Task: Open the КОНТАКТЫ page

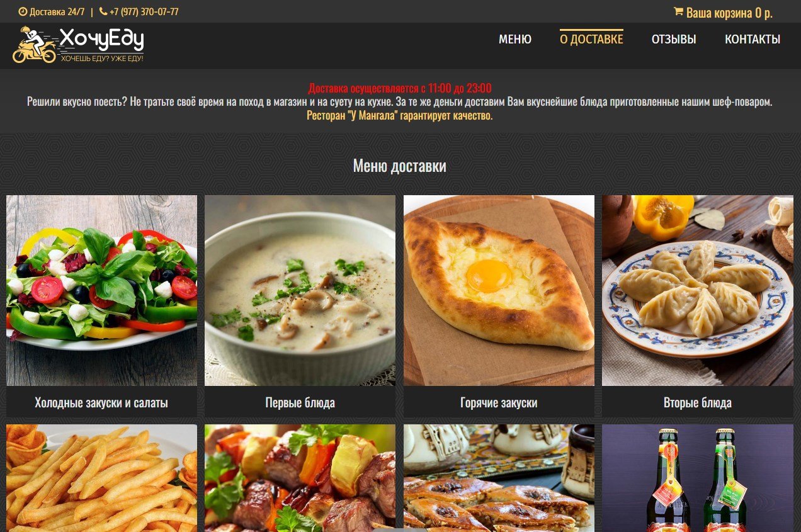Action: [x=753, y=39]
